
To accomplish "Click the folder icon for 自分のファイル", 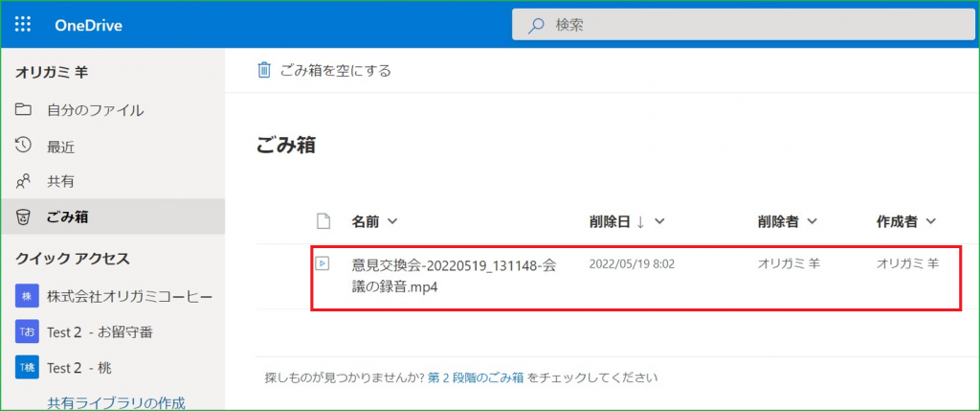I will 23,110.
